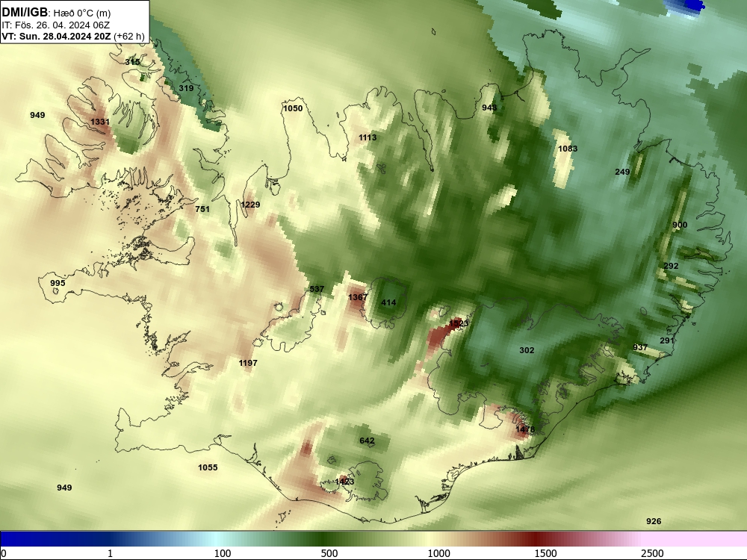This screenshot has width=747, height=560.
Task: Click the map value 1083
Action: pyautogui.click(x=568, y=149)
